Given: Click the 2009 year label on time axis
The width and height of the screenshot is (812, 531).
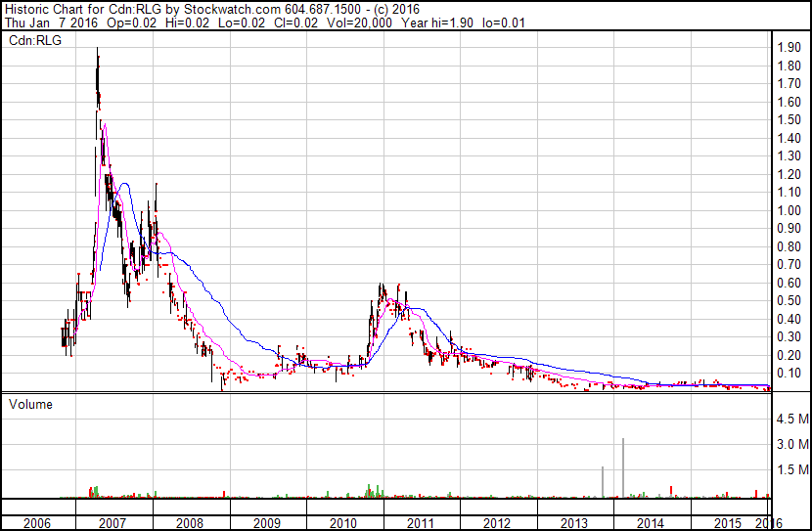Looking at the screenshot, I should click(x=267, y=523).
